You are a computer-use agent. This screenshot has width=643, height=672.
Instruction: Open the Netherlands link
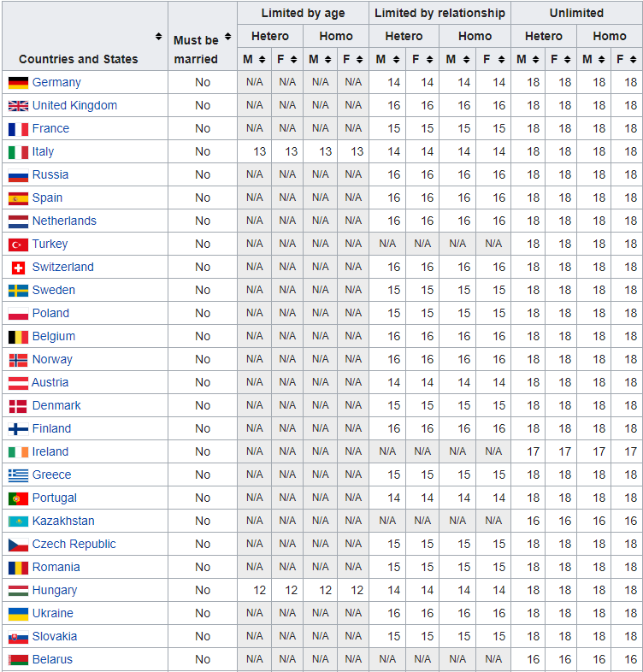[64, 221]
